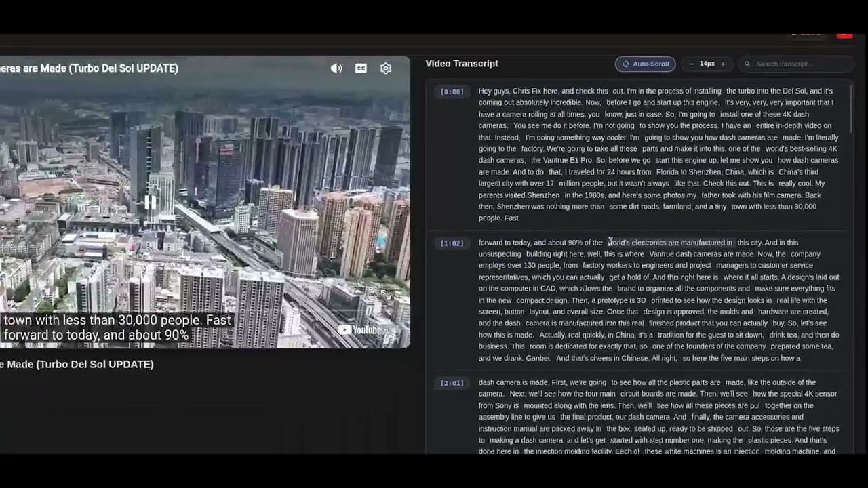Toggle the Auto-Scroll button
The height and width of the screenshot is (488, 868).
[x=645, y=64]
